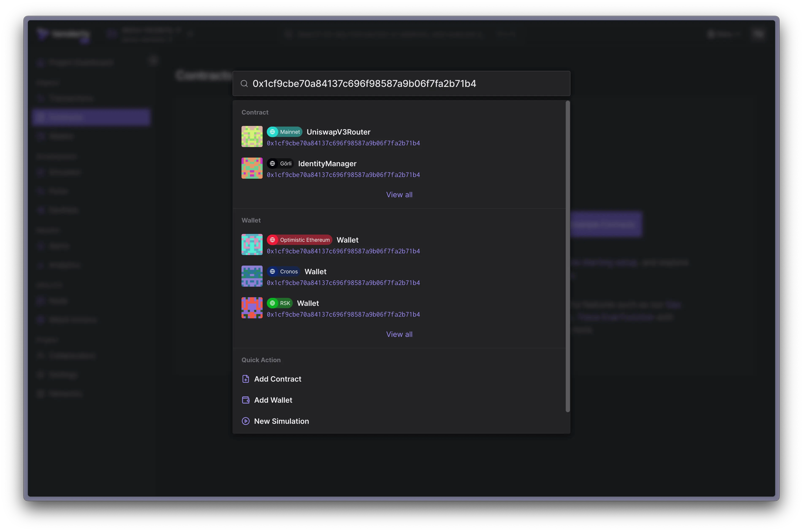Click the RSK network badge
This screenshot has width=803, height=532.
[280, 303]
